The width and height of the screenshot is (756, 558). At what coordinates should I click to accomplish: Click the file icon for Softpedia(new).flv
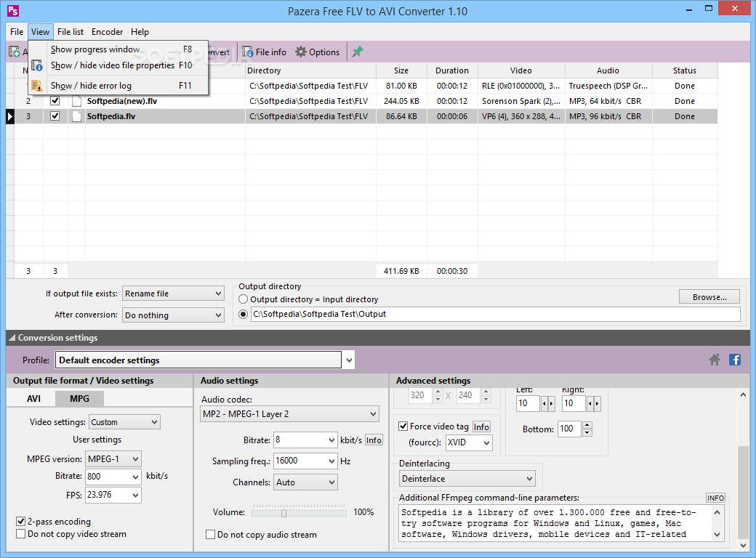(76, 101)
